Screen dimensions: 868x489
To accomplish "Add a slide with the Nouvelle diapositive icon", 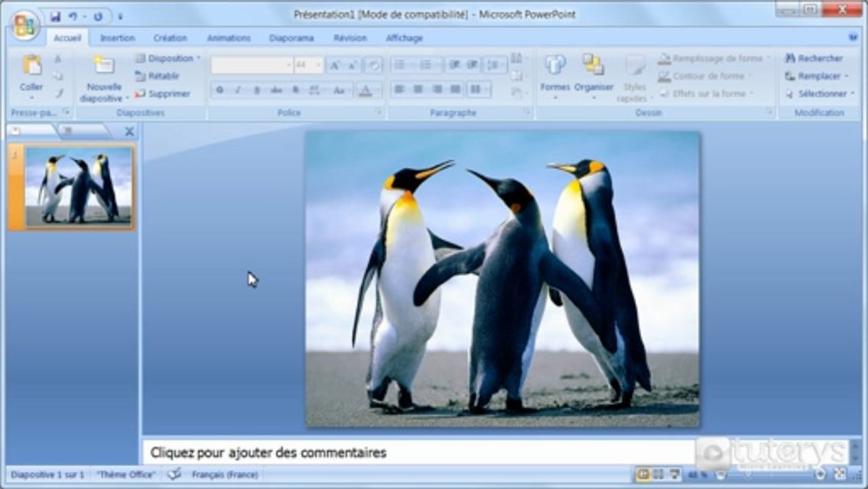I will (x=104, y=66).
